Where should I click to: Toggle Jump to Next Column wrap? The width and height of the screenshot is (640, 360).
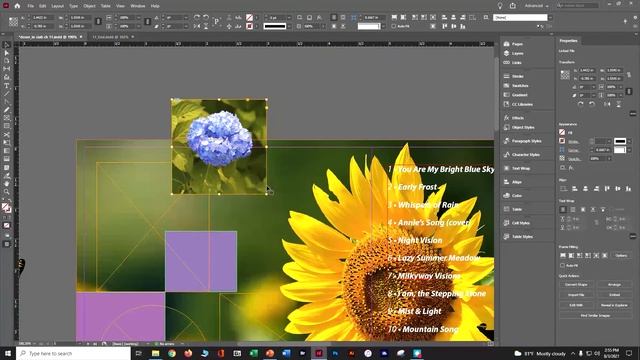click(603, 209)
